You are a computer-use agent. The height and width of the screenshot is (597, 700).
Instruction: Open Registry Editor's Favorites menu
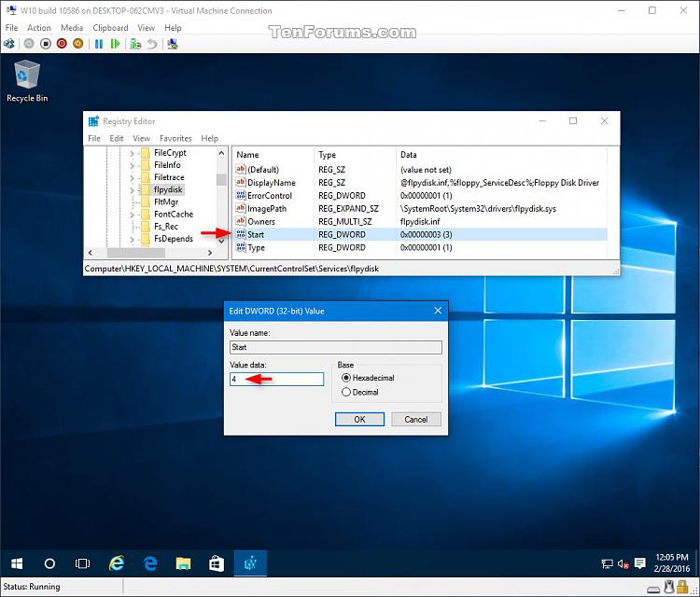point(175,138)
